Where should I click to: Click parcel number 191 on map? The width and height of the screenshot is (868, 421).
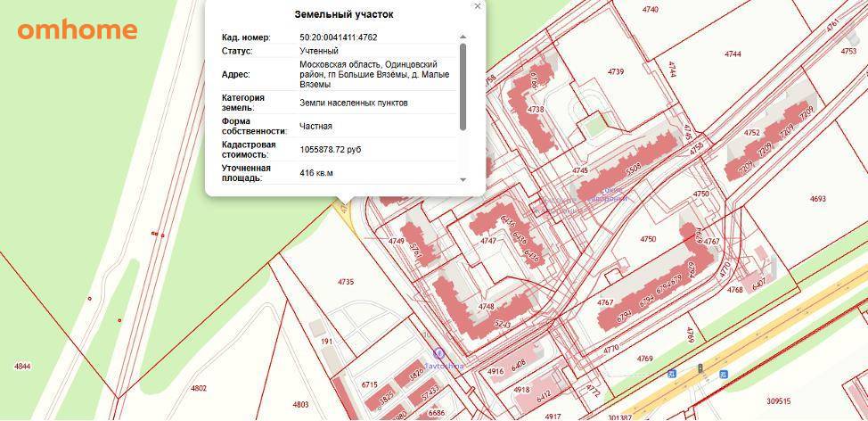[x=326, y=342]
